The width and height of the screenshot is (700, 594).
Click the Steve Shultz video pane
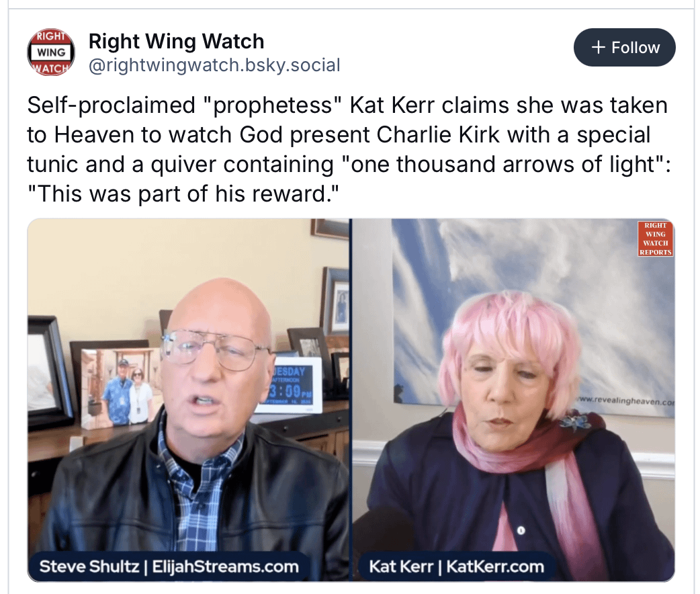pyautogui.click(x=188, y=400)
